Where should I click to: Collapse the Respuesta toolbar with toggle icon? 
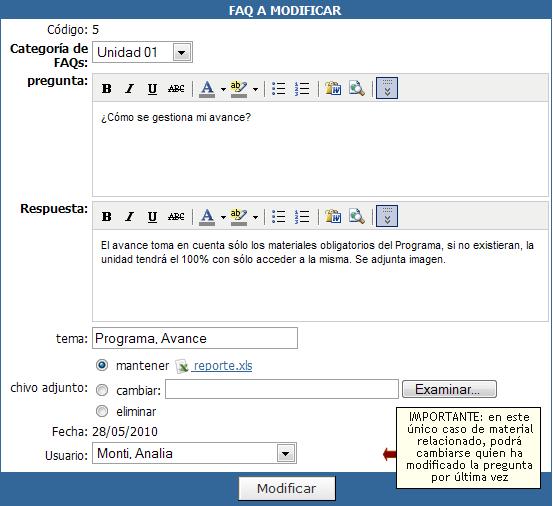[387, 216]
